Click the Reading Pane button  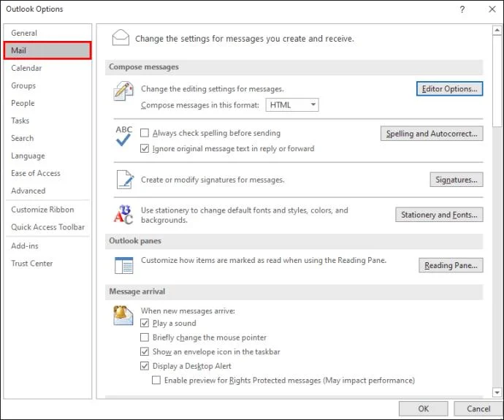pos(451,265)
